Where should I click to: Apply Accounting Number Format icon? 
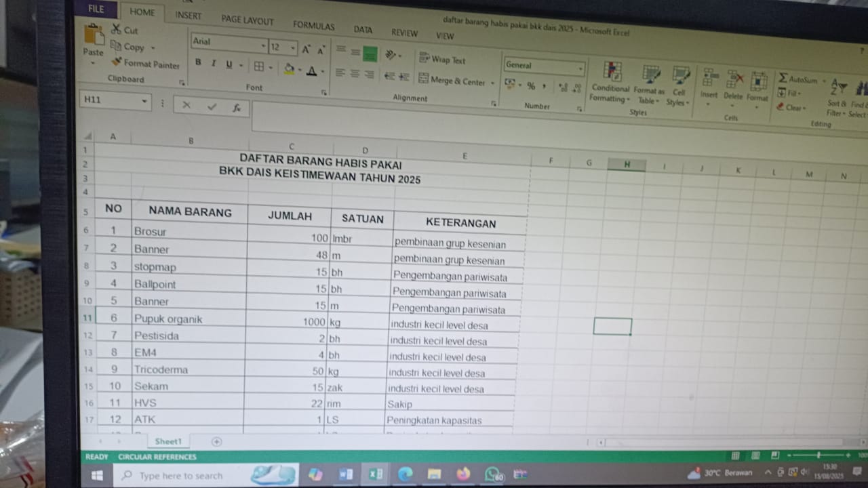510,85
